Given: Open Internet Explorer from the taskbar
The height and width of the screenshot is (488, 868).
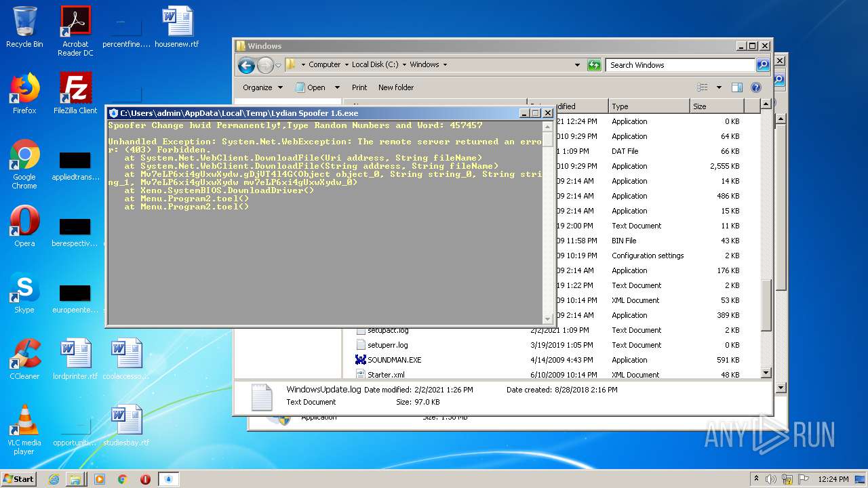Looking at the screenshot, I should coord(54,479).
